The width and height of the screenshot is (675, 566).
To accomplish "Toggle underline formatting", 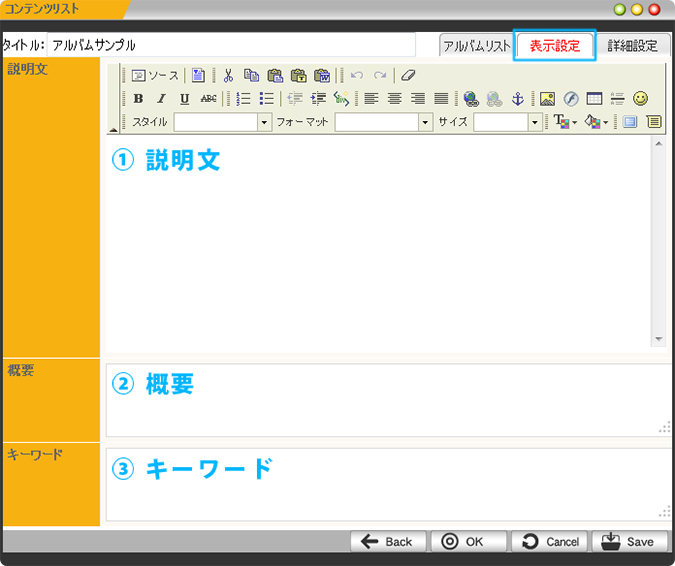I will pos(185,99).
